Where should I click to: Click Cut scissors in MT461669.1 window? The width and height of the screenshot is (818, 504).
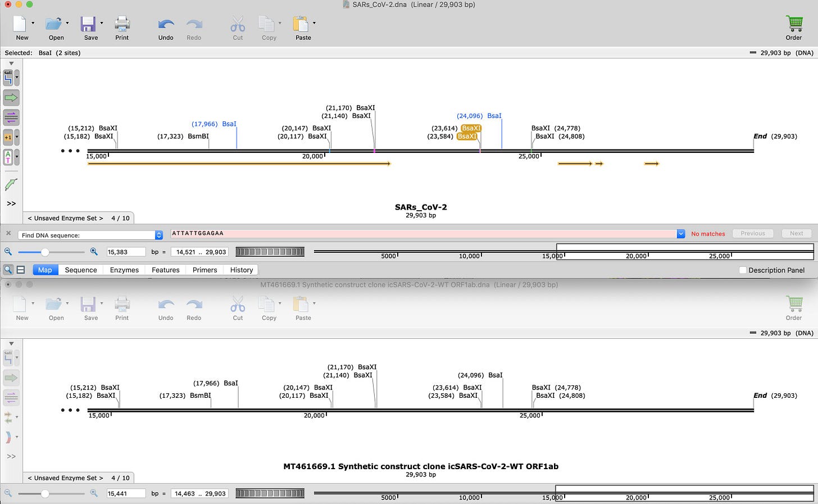pyautogui.click(x=238, y=304)
